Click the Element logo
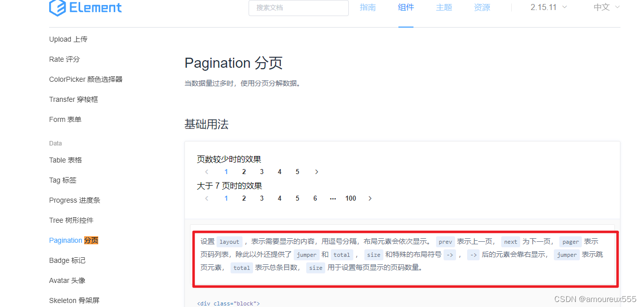 coord(85,8)
